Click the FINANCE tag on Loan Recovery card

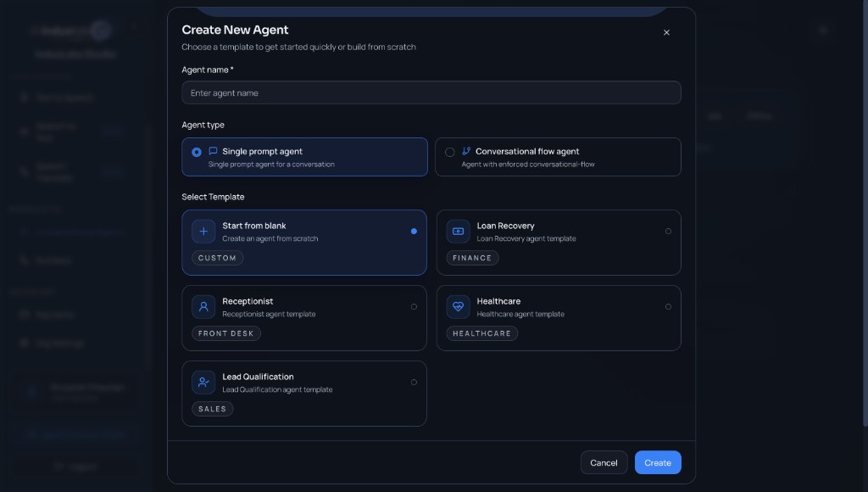click(472, 258)
